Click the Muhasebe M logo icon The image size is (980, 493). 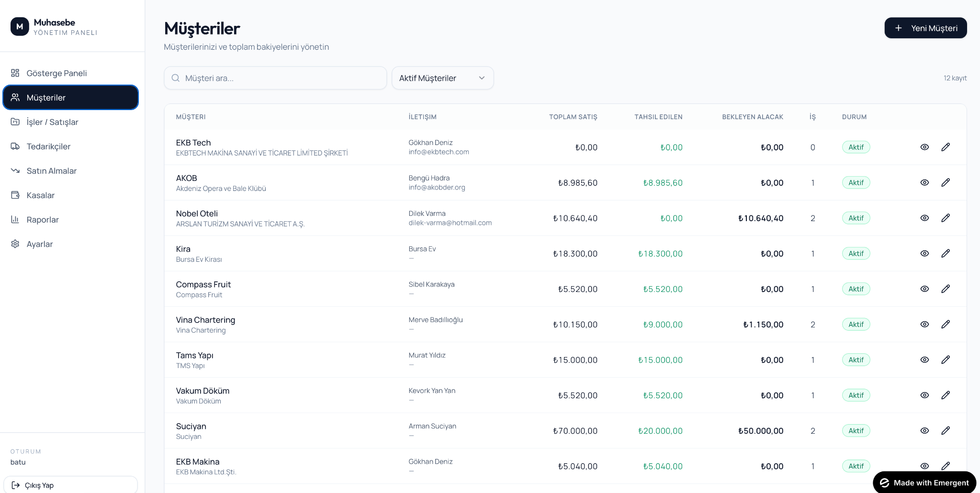pos(20,27)
